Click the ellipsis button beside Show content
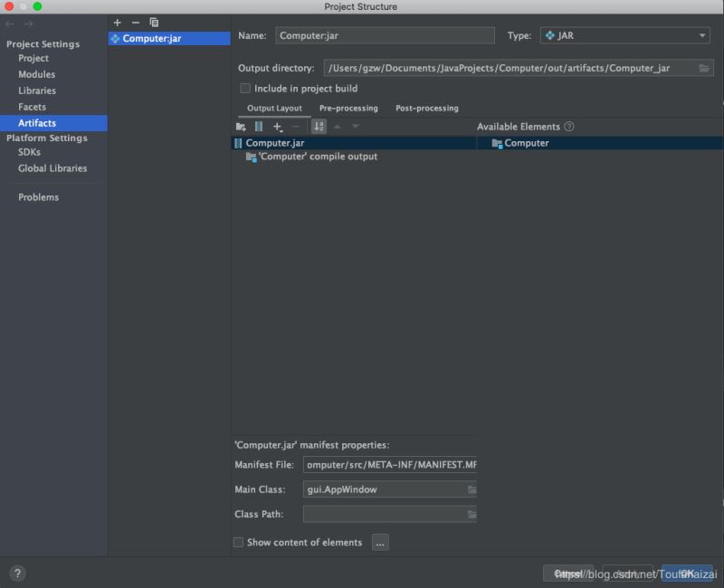The height and width of the screenshot is (588, 724). pyautogui.click(x=380, y=543)
